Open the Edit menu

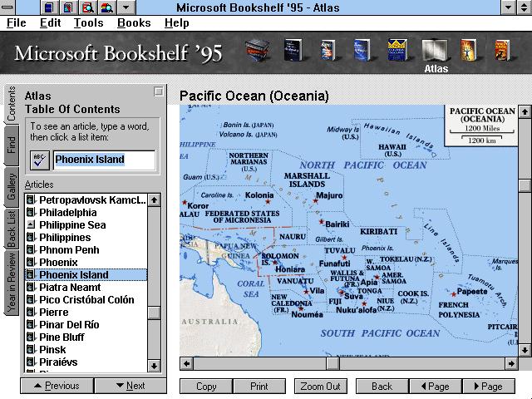pos(50,22)
